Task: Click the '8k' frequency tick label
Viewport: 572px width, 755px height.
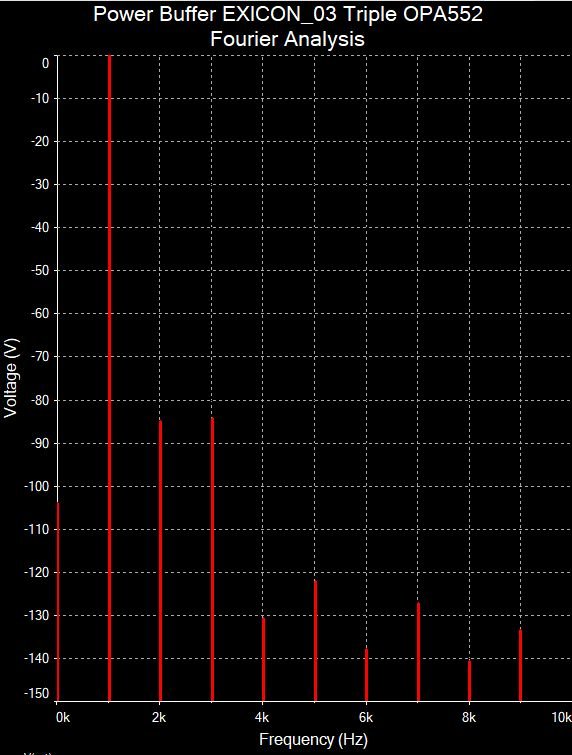Action: click(468, 717)
